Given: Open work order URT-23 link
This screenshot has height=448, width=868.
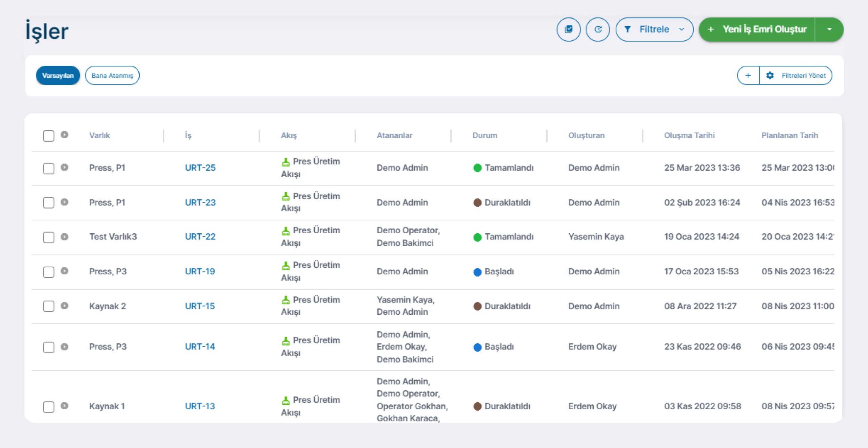Looking at the screenshot, I should [x=200, y=202].
